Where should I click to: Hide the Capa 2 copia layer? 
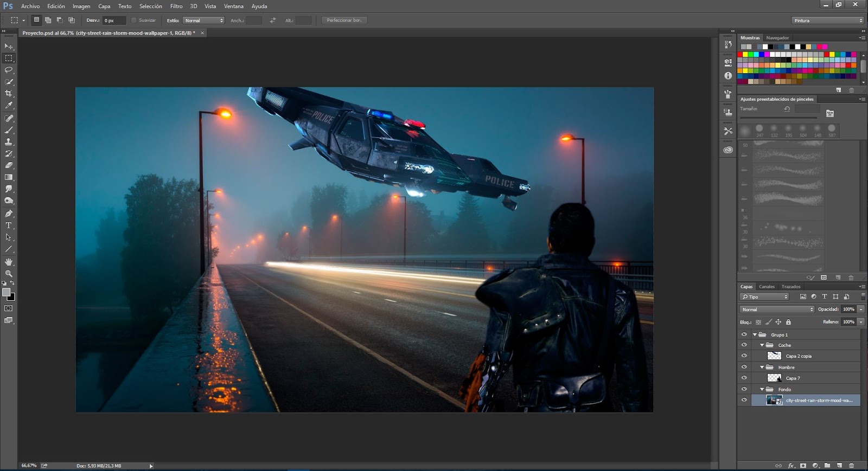744,356
